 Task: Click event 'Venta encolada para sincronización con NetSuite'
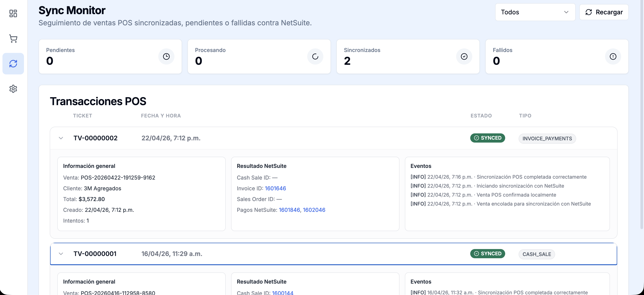click(x=500, y=204)
